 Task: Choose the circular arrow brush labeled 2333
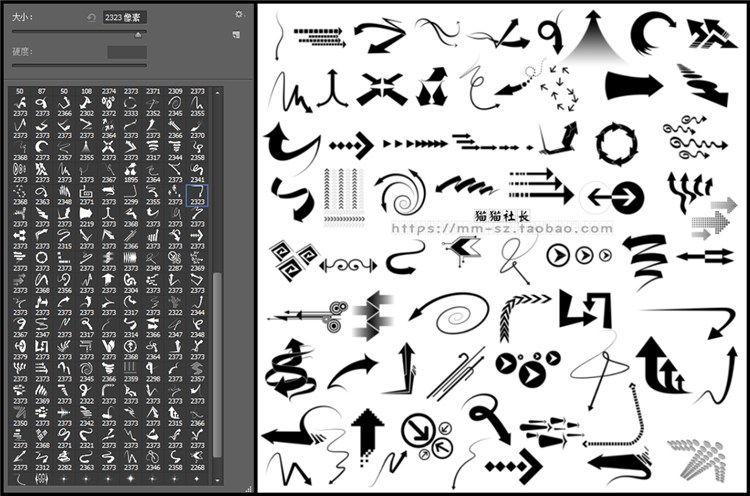pyautogui.click(x=131, y=104)
